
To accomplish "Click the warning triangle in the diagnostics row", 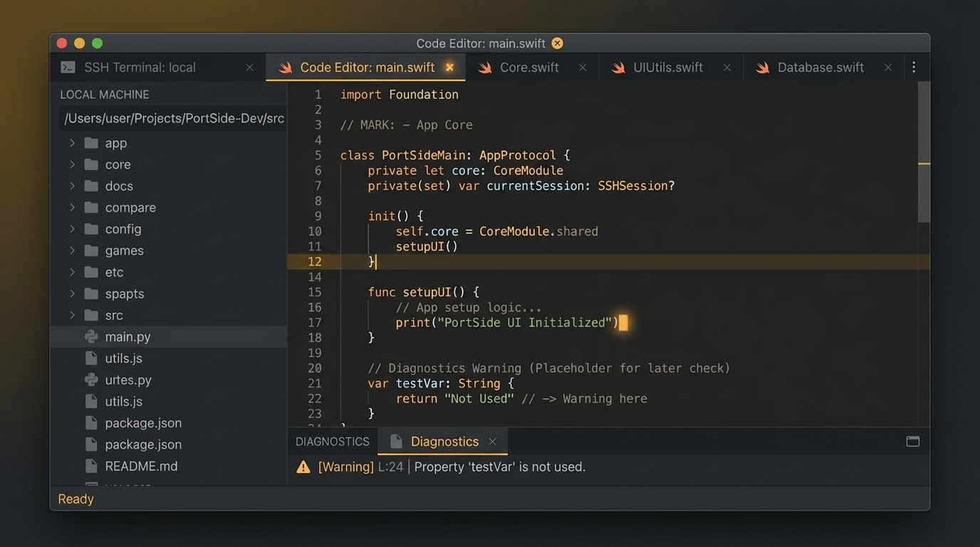I will (x=303, y=467).
